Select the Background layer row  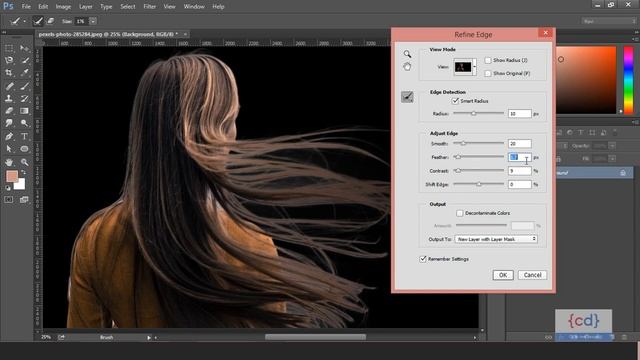pos(594,173)
